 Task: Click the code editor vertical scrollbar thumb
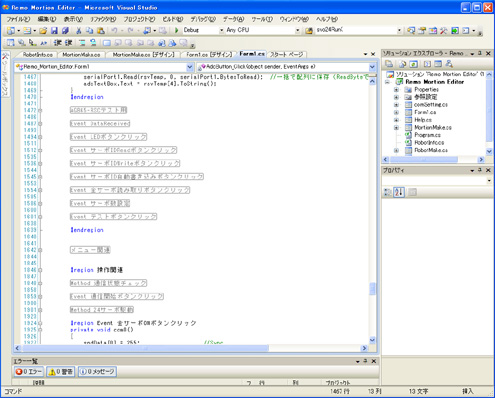click(x=372, y=289)
